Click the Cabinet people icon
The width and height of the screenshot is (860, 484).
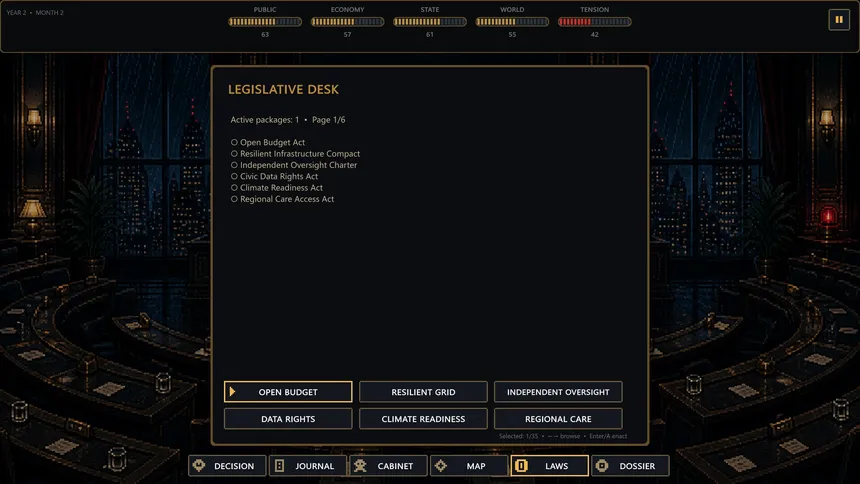coord(360,465)
